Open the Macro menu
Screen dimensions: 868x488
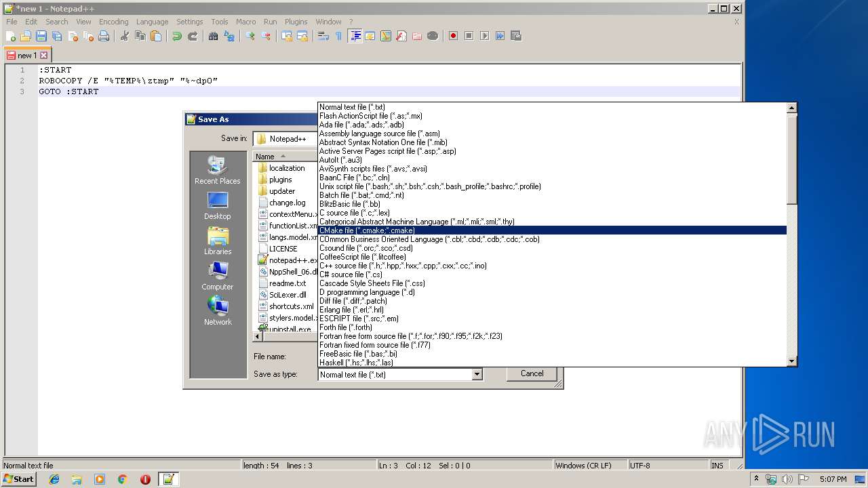pos(245,22)
